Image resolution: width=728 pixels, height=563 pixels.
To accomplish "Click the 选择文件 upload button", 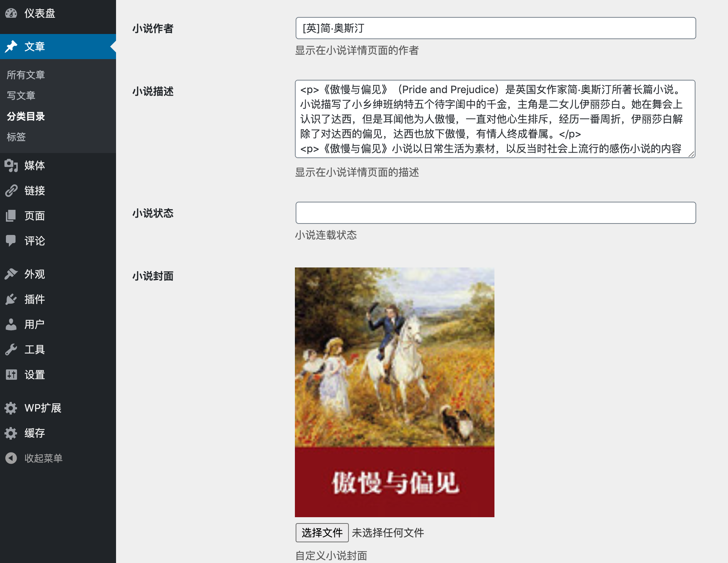I will point(322,533).
